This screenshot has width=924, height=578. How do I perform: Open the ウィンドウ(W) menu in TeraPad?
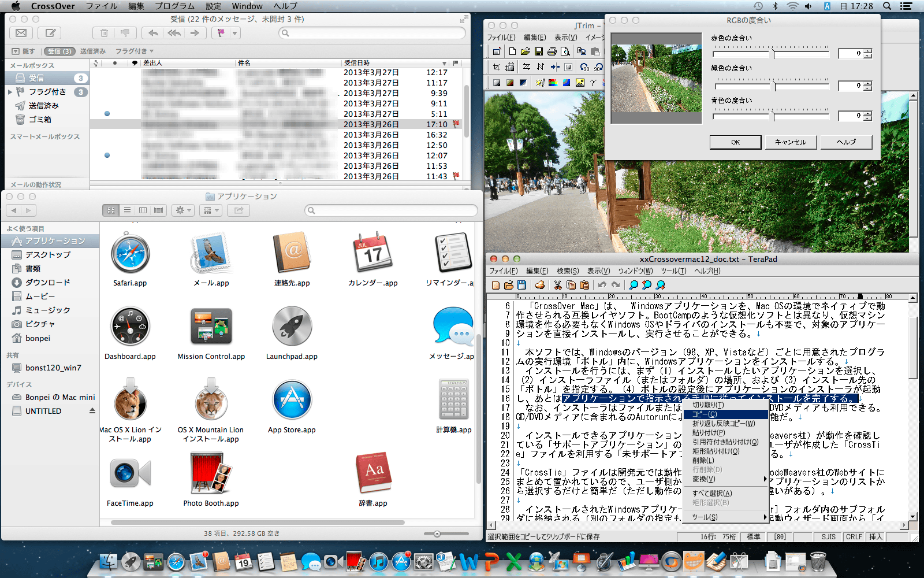pos(635,271)
